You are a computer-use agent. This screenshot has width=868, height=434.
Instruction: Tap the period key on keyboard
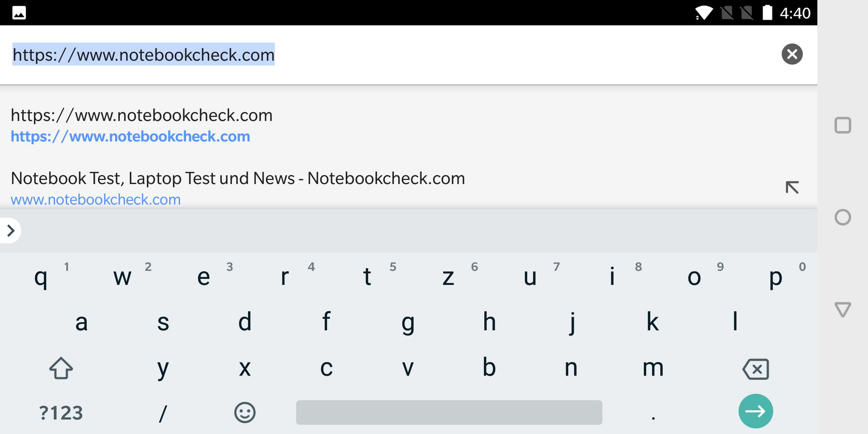(x=653, y=412)
